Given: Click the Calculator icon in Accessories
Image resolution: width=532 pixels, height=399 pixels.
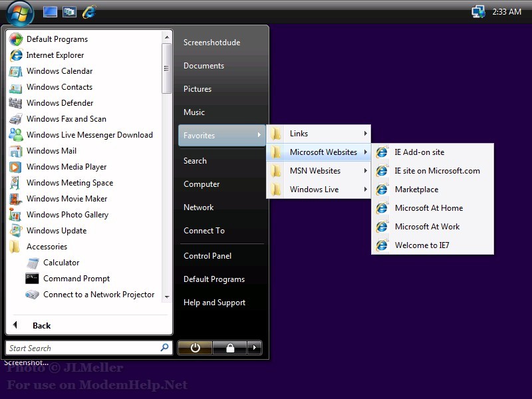Looking at the screenshot, I should coord(33,263).
